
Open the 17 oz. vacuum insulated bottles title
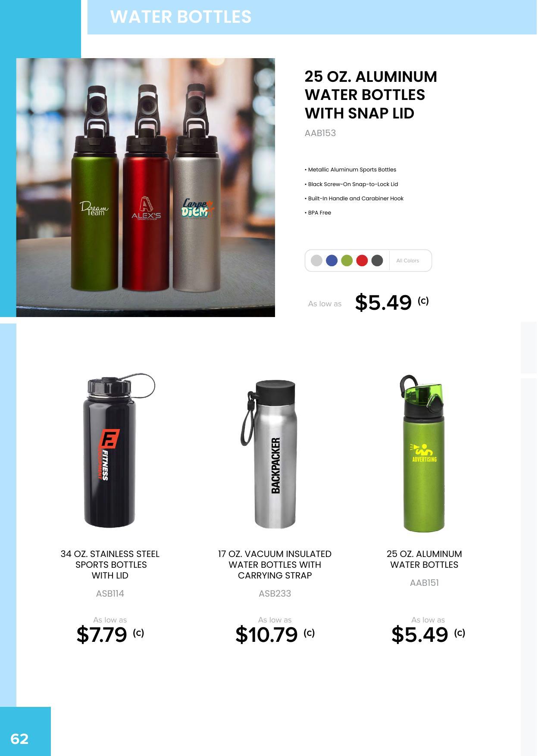click(x=275, y=565)
